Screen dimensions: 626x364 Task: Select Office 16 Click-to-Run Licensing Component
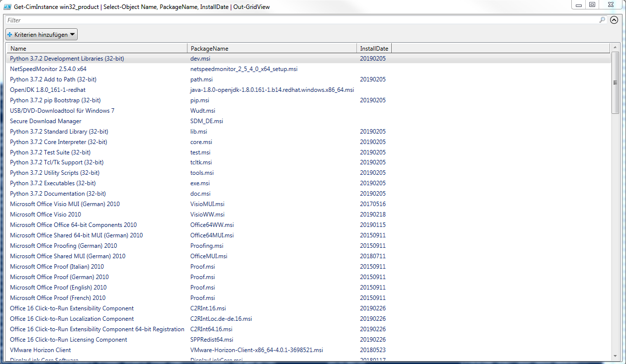308,340
